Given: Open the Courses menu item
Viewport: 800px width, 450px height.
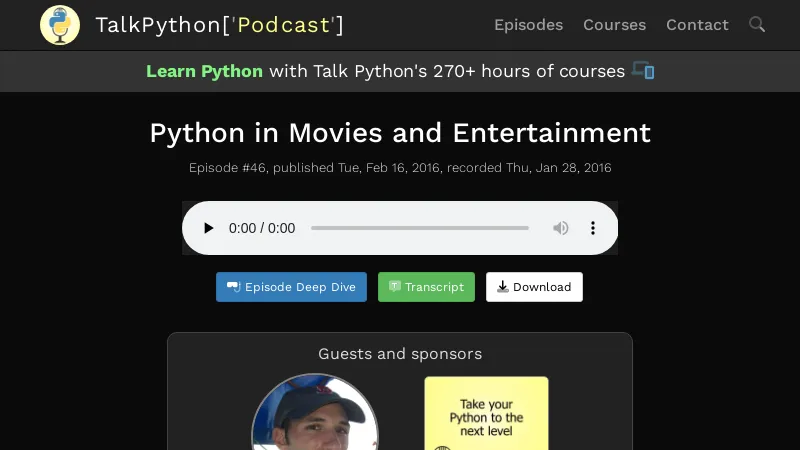Looking at the screenshot, I should (614, 25).
